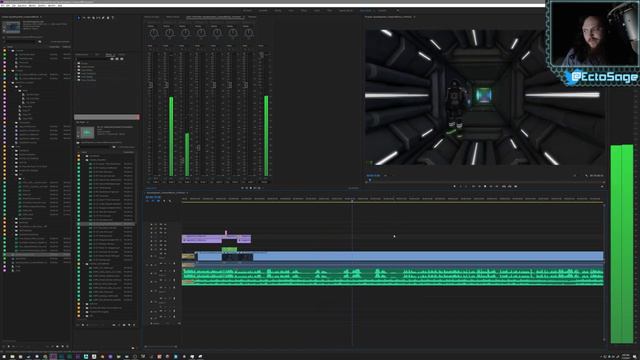640x360 pixels.
Task: Enable voice-over record on first audio track
Action: (x=174, y=264)
